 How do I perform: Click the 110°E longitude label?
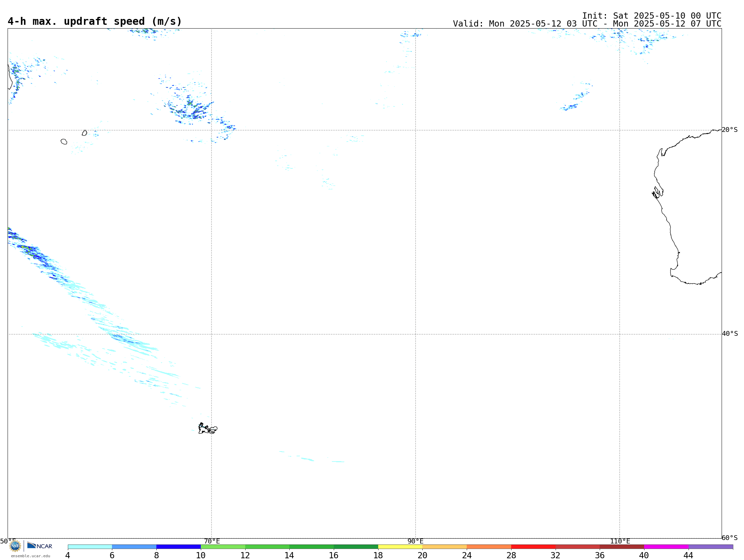(620, 541)
